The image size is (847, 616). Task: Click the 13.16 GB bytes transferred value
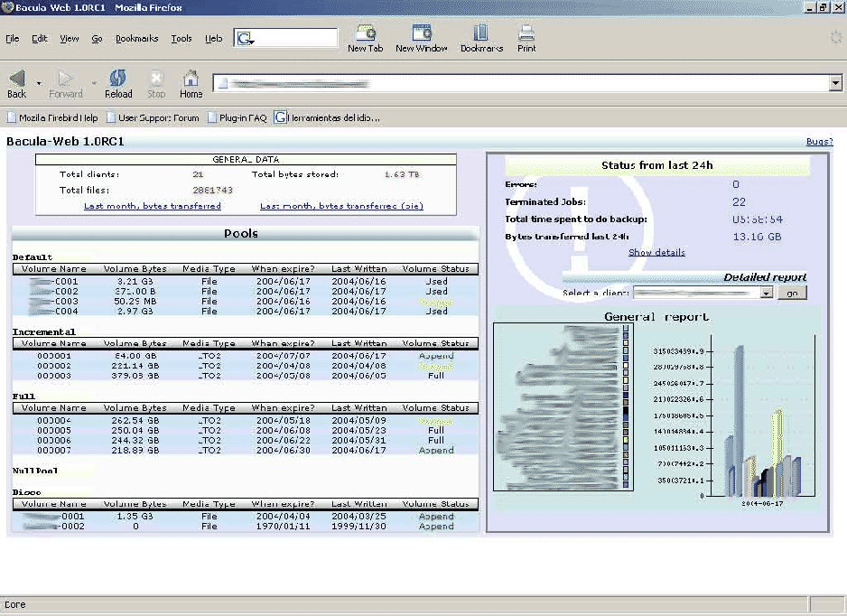[757, 237]
